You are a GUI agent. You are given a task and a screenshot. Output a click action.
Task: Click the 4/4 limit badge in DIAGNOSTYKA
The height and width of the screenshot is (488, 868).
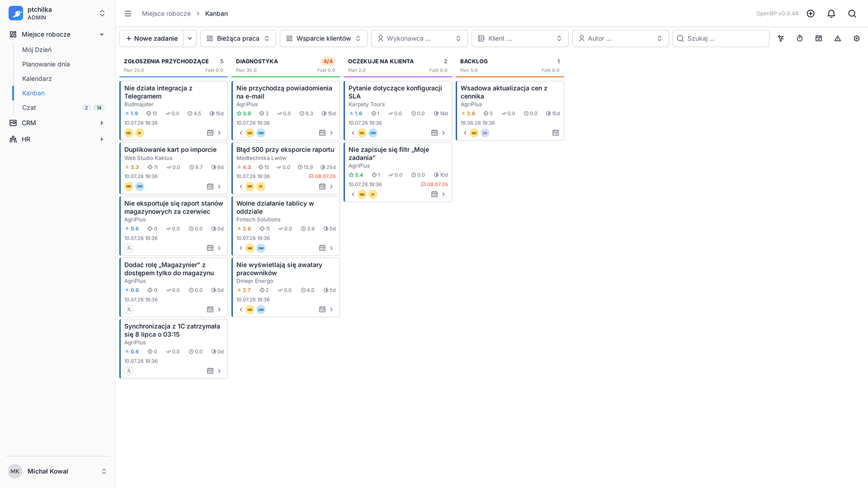pyautogui.click(x=328, y=61)
